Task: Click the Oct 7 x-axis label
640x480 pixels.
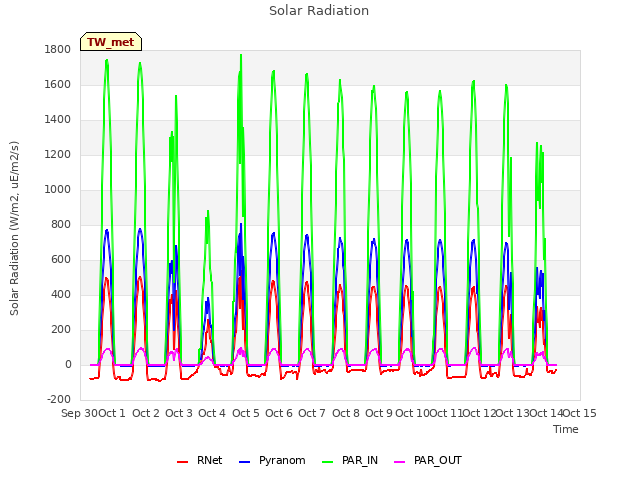Action: tap(312, 413)
